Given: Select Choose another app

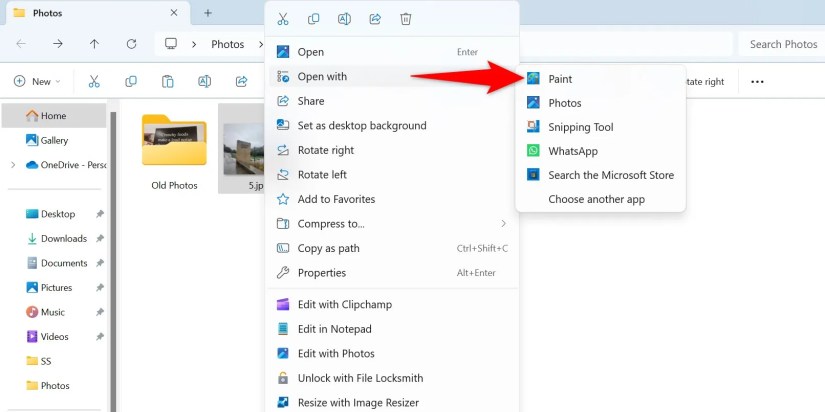Looking at the screenshot, I should [600, 199].
